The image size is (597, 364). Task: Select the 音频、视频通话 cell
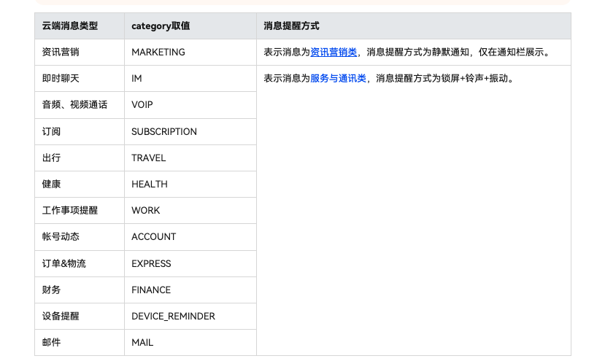coord(80,105)
